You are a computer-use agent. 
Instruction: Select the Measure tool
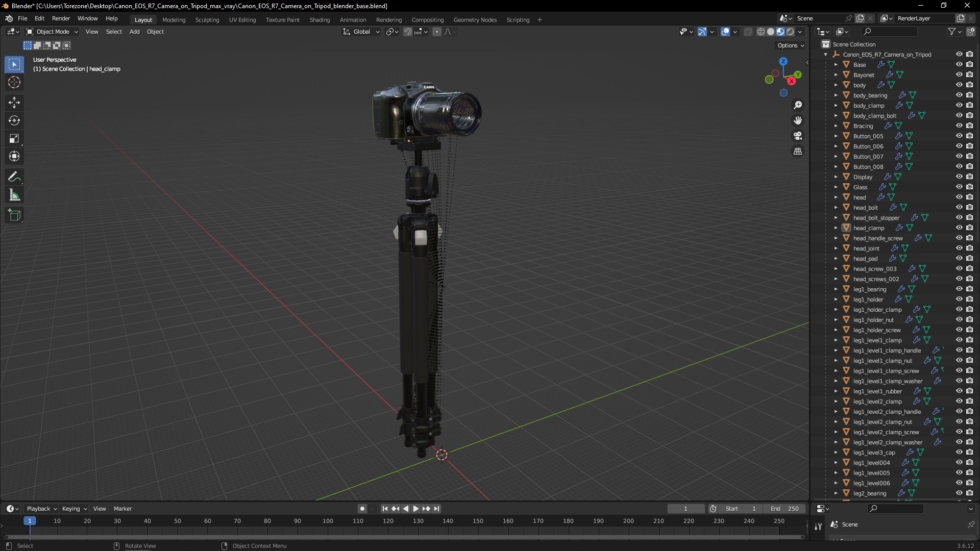(14, 195)
